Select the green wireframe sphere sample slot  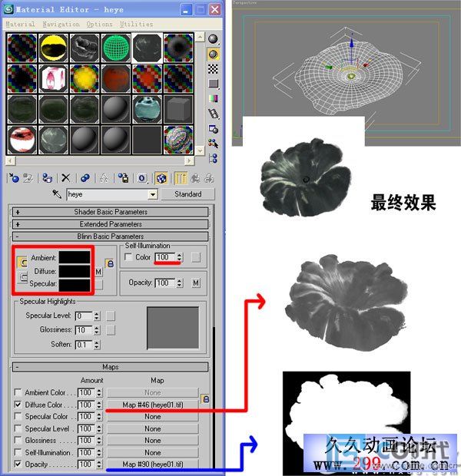(x=115, y=47)
